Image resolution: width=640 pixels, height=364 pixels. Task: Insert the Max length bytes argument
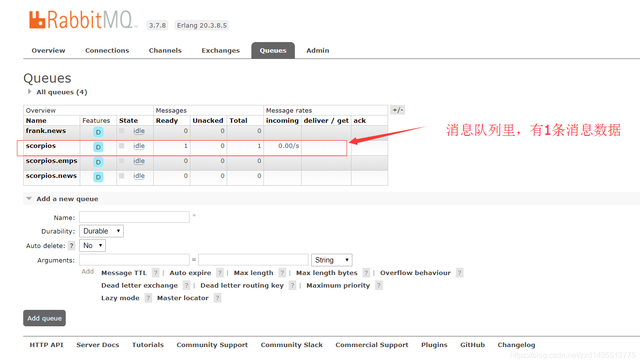pyautogui.click(x=327, y=273)
